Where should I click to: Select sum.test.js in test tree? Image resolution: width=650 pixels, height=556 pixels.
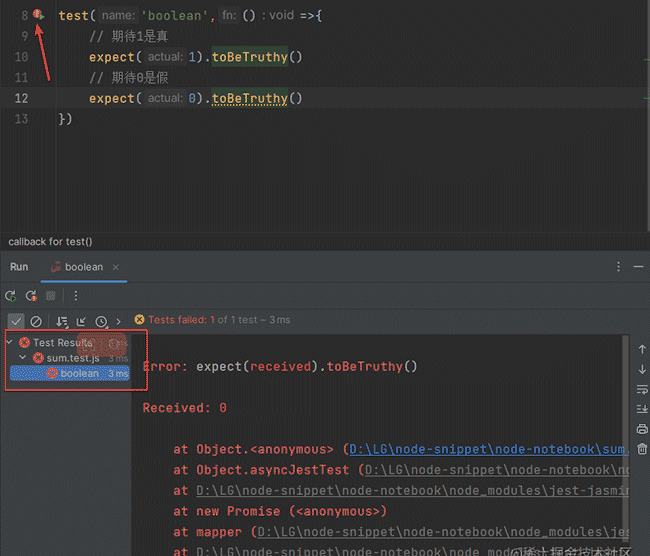click(73, 358)
